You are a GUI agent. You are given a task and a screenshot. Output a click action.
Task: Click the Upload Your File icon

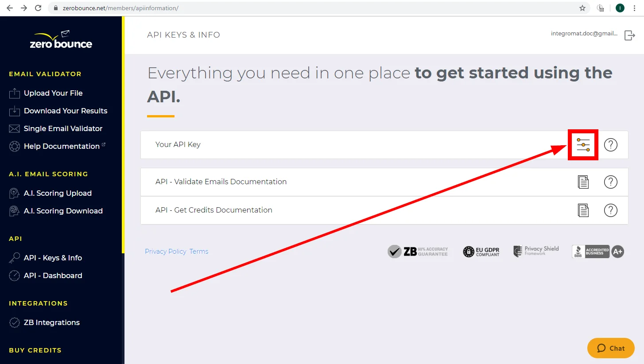click(x=15, y=93)
